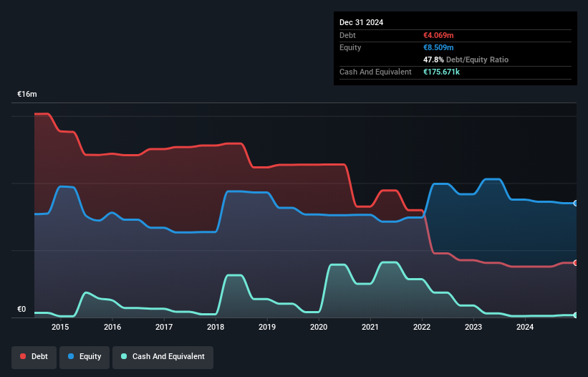Click the €16m y-axis label

[x=27, y=94]
